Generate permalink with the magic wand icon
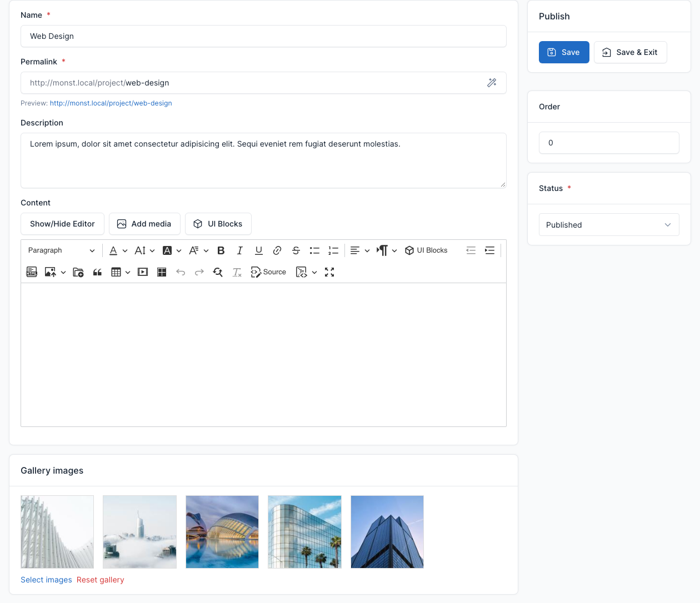The image size is (700, 603). click(x=492, y=83)
